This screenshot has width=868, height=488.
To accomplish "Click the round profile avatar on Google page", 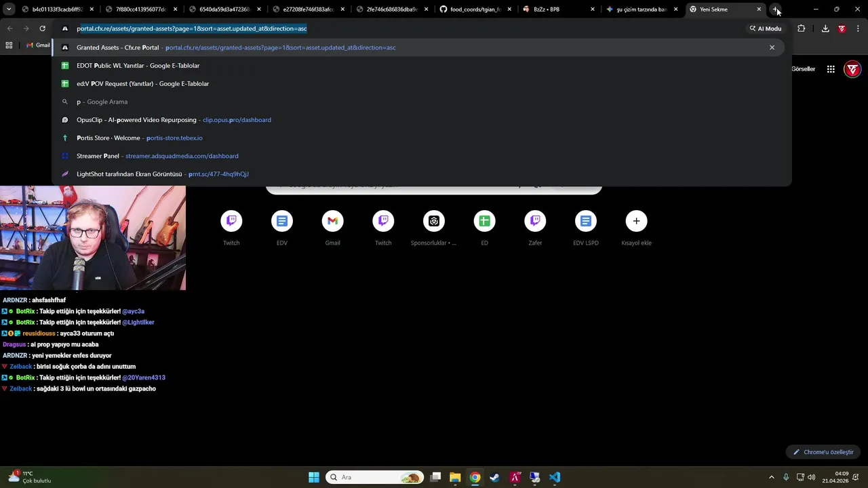I will [x=852, y=69].
